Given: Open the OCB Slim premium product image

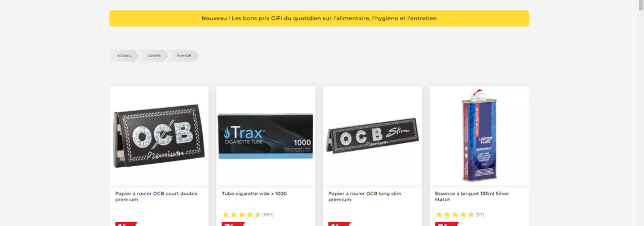Looking at the screenshot, I should (x=372, y=136).
